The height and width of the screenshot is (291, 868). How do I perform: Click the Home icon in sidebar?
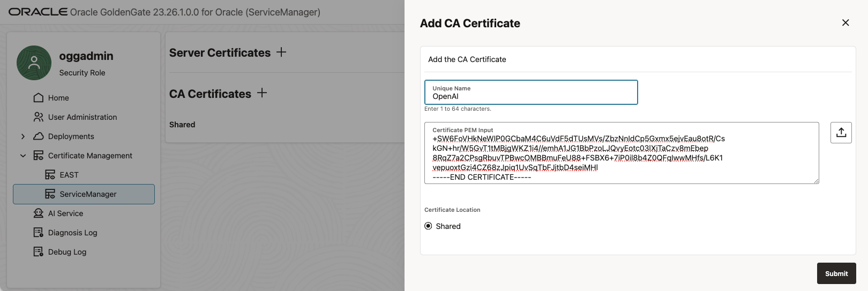(38, 98)
